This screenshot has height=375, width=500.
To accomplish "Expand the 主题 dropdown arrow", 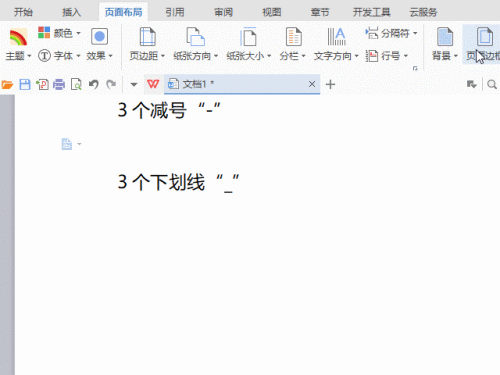I will click(29, 56).
